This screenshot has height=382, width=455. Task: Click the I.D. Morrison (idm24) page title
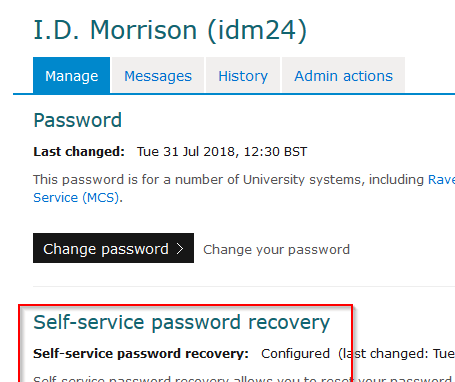point(170,30)
